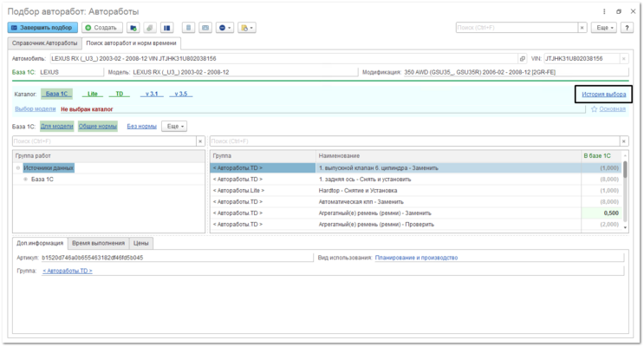
Task: Open help with the question mark button
Action: [627, 28]
